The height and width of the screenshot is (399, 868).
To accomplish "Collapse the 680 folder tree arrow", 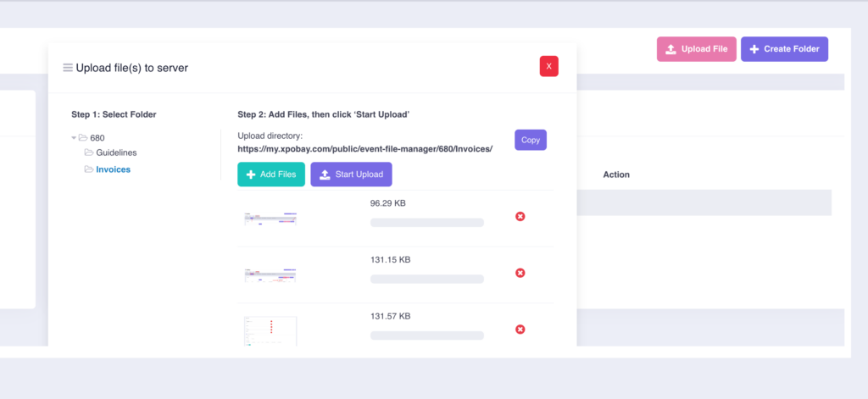I will (x=74, y=137).
